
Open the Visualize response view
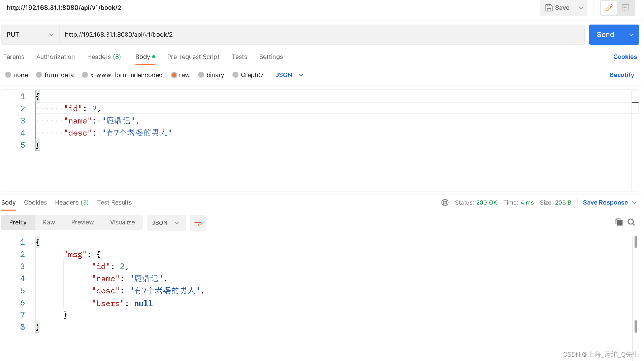coord(123,222)
